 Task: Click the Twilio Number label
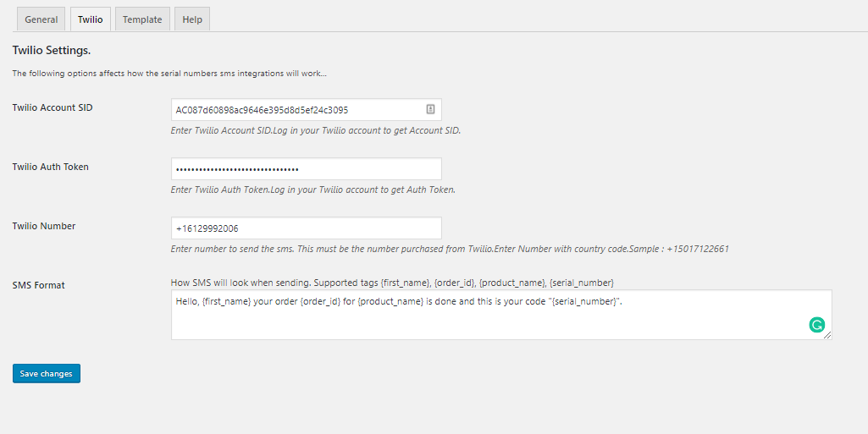point(44,226)
